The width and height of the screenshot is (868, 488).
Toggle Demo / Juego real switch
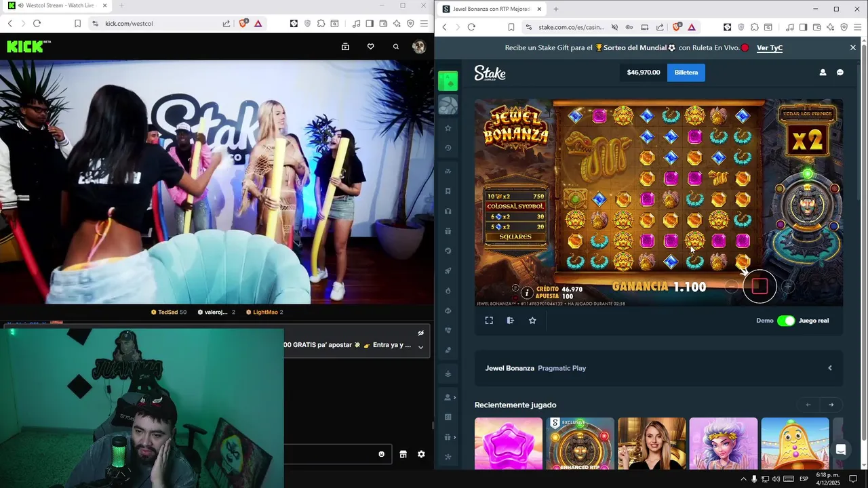tap(786, 321)
